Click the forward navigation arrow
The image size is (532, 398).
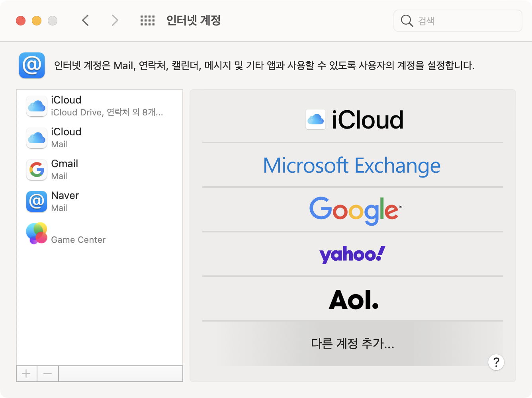click(115, 20)
